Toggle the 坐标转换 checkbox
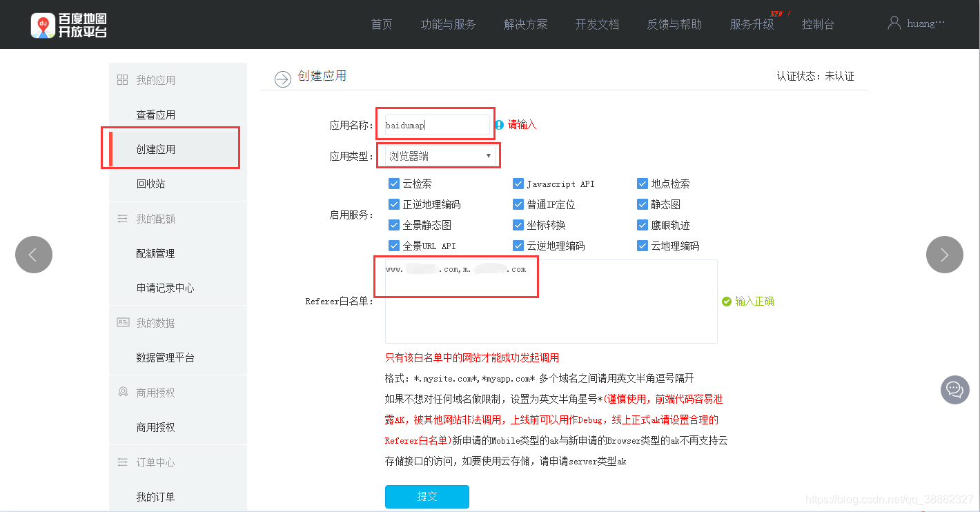The image size is (980, 512). click(x=518, y=225)
